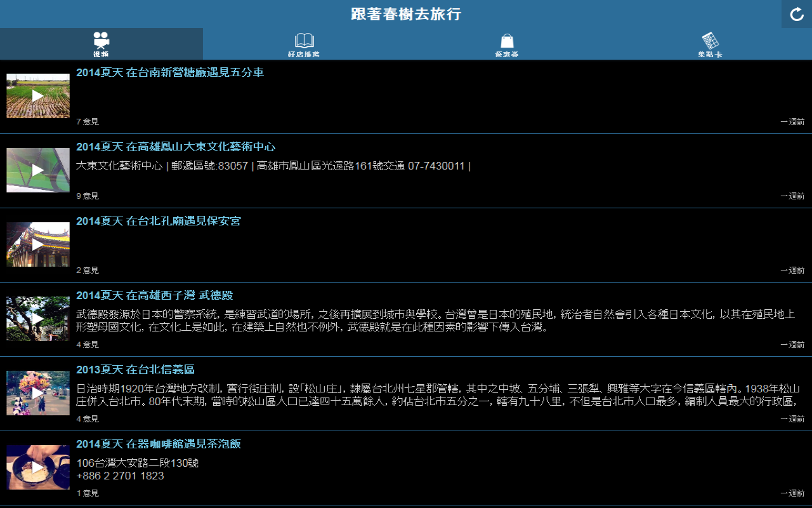
Task: Open the 高雄西子灣 武德殿 thumbnail
Action: [38, 319]
